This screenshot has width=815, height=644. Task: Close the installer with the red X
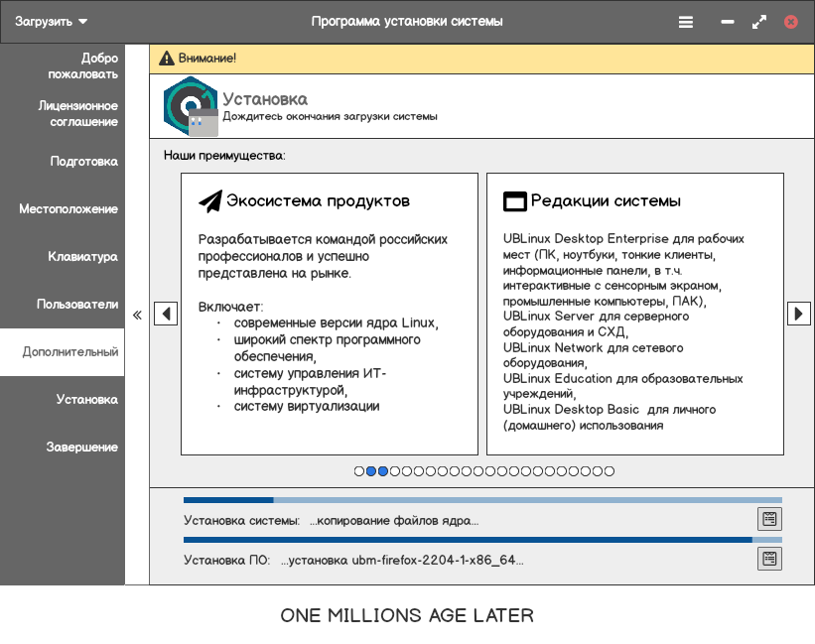(x=791, y=22)
